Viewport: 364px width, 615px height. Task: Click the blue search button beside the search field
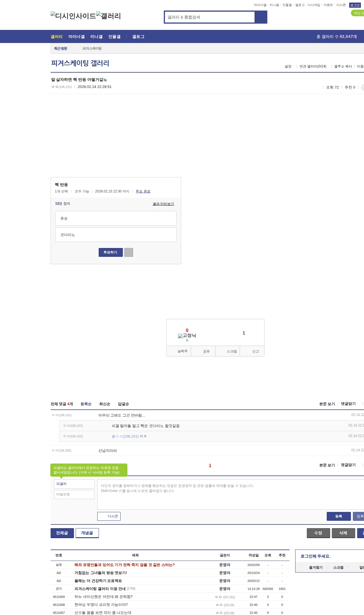click(261, 17)
